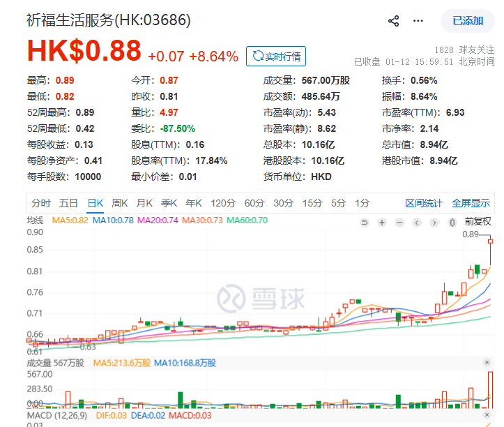This screenshot has height=427, width=504.
Task: Open 区间统计 range statistics link
Action: (424, 203)
